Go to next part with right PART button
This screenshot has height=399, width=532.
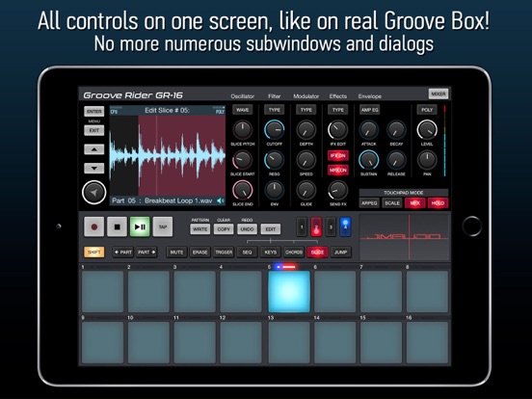pos(146,253)
